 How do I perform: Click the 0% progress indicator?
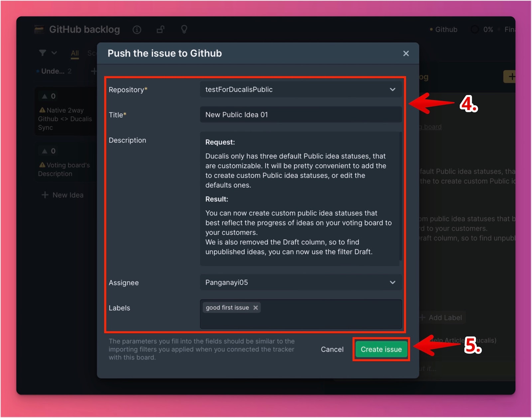(482, 30)
